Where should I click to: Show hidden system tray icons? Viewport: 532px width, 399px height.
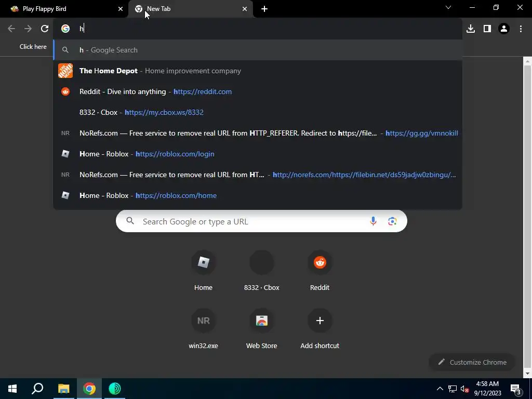coord(440,389)
